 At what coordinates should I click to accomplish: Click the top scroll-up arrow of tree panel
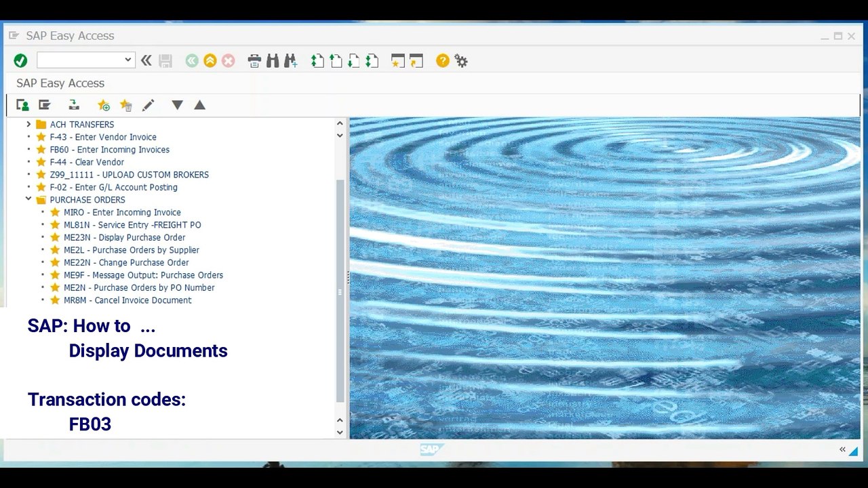[340, 123]
